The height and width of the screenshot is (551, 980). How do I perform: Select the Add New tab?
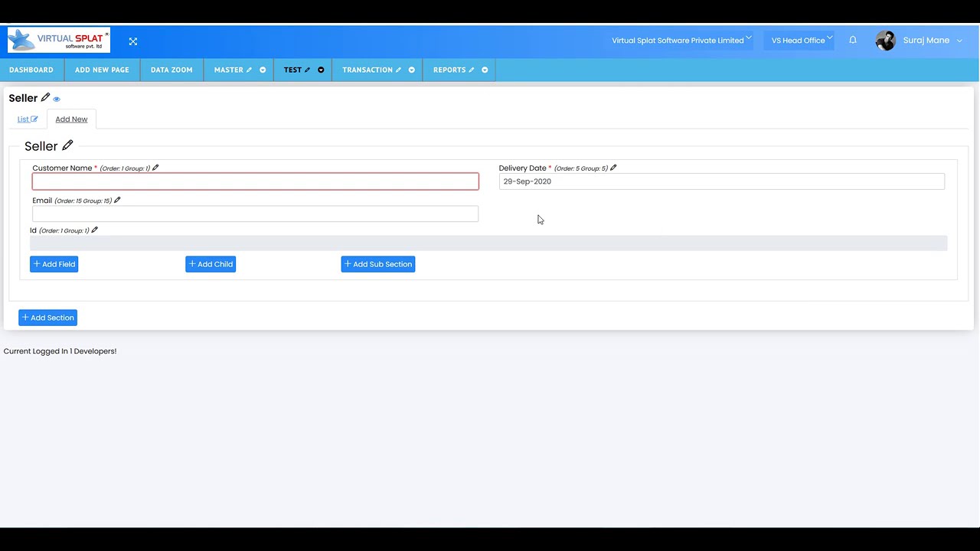71,119
